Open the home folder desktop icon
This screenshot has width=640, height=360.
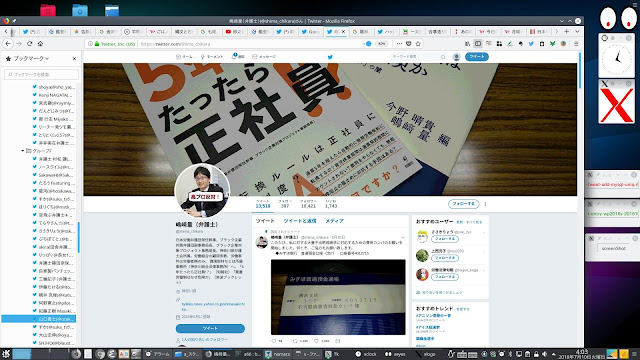point(80,10)
